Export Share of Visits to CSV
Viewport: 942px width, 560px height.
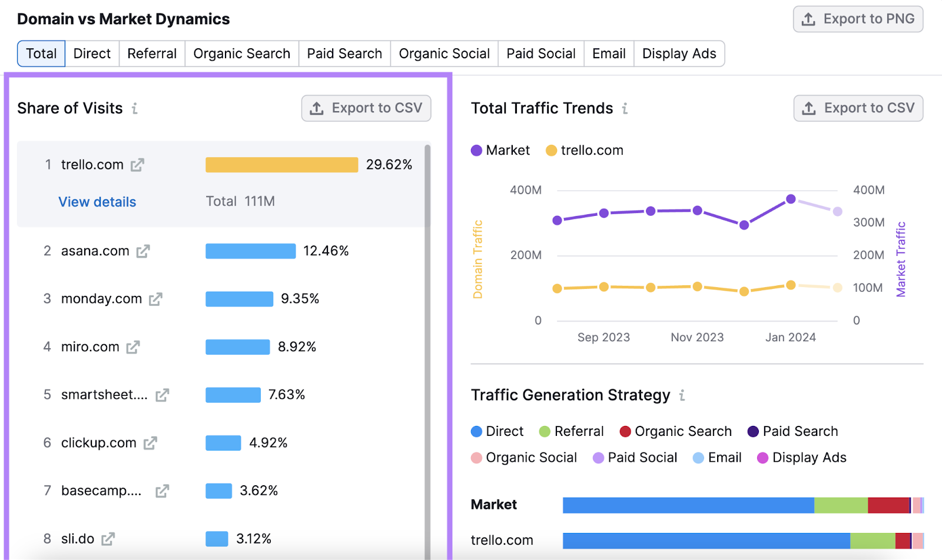366,108
